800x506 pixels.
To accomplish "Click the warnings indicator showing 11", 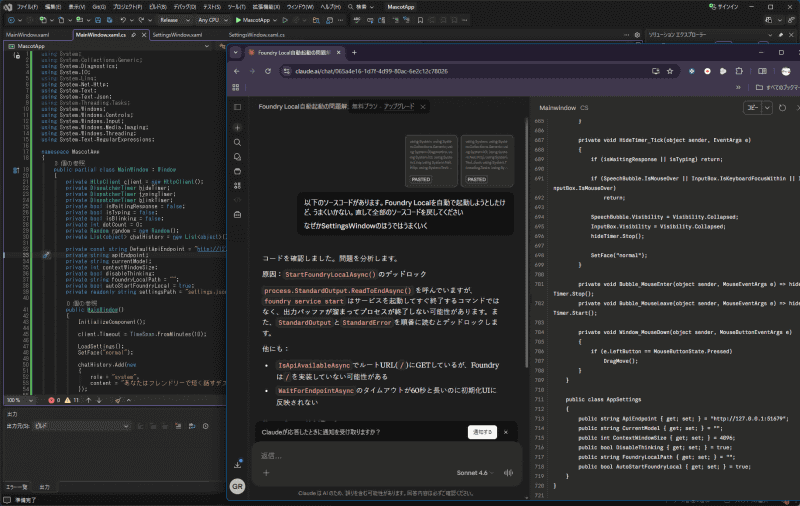I will [71, 400].
